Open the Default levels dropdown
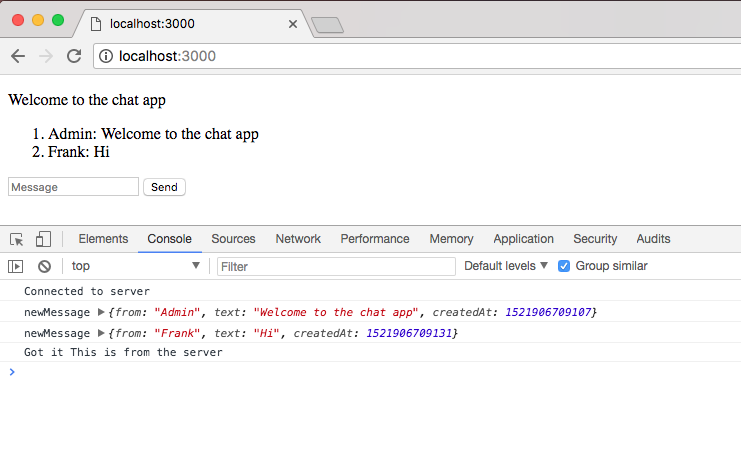 tap(506, 266)
